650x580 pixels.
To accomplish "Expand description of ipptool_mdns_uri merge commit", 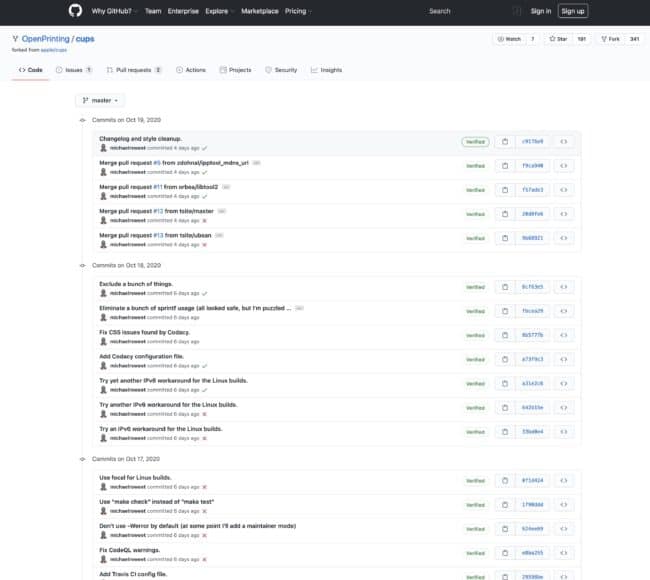I will point(257,163).
